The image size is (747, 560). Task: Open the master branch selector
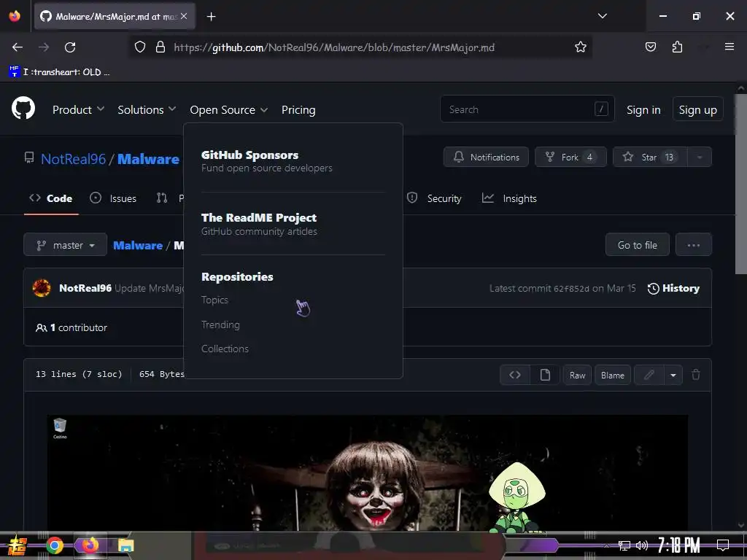pos(65,245)
